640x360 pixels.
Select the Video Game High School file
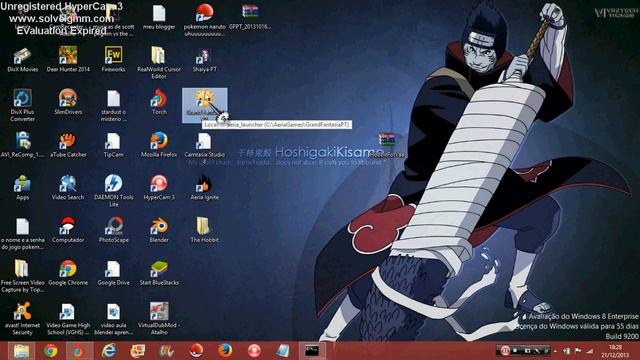68,319
